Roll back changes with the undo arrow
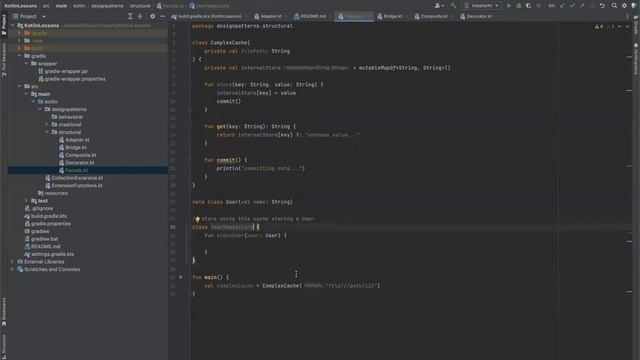The width and height of the screenshot is (640, 360). coord(602,6)
